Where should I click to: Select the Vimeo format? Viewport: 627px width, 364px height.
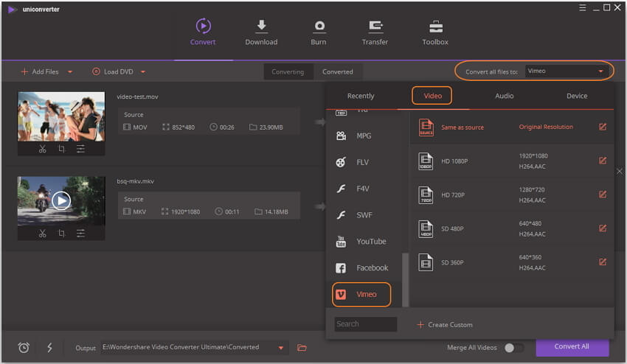(x=361, y=295)
